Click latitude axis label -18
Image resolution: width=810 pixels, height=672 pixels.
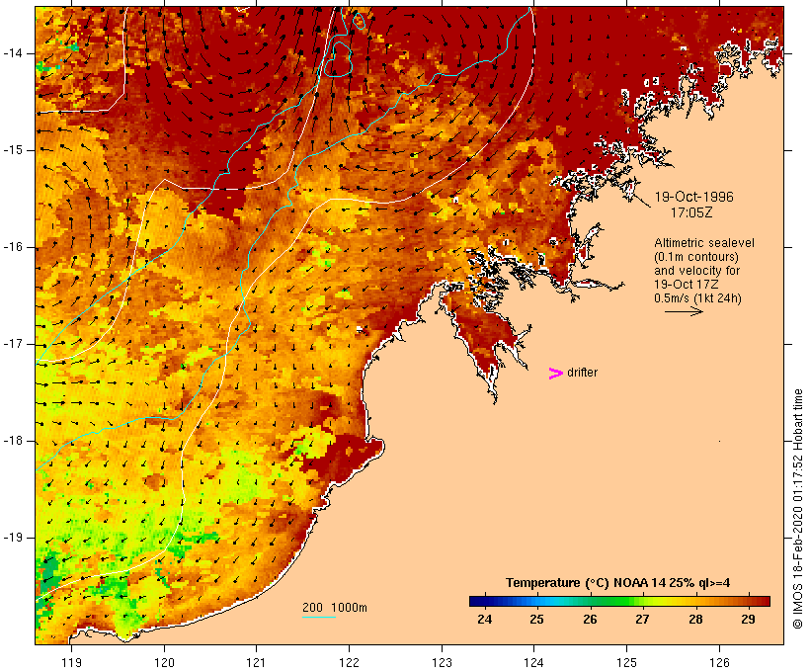click(x=13, y=441)
